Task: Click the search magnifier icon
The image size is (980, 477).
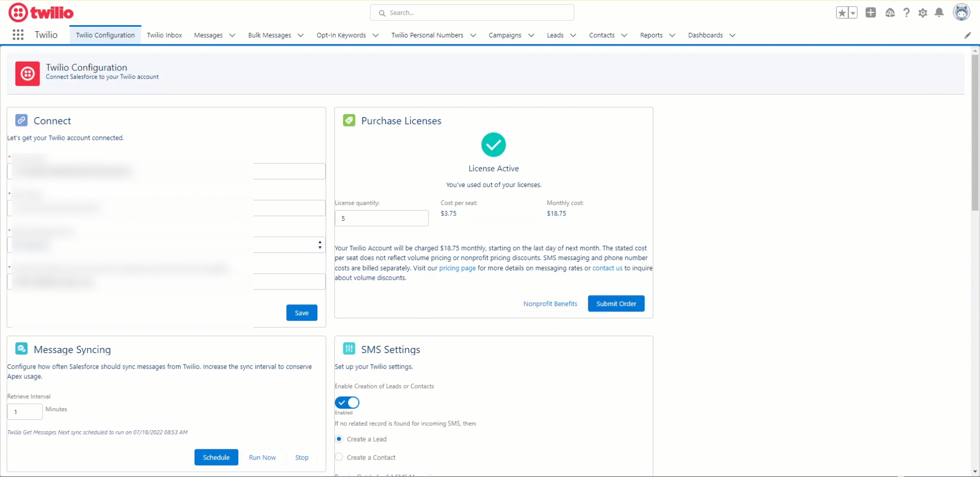Action: tap(382, 13)
